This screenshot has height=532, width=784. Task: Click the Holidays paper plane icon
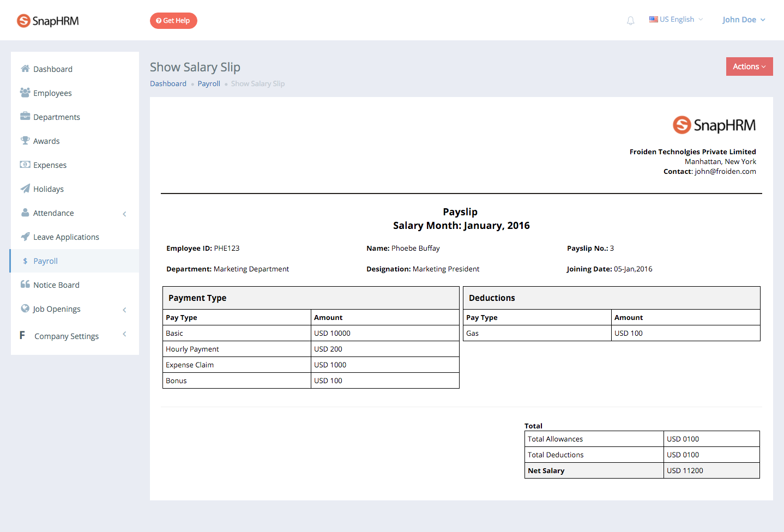25,189
